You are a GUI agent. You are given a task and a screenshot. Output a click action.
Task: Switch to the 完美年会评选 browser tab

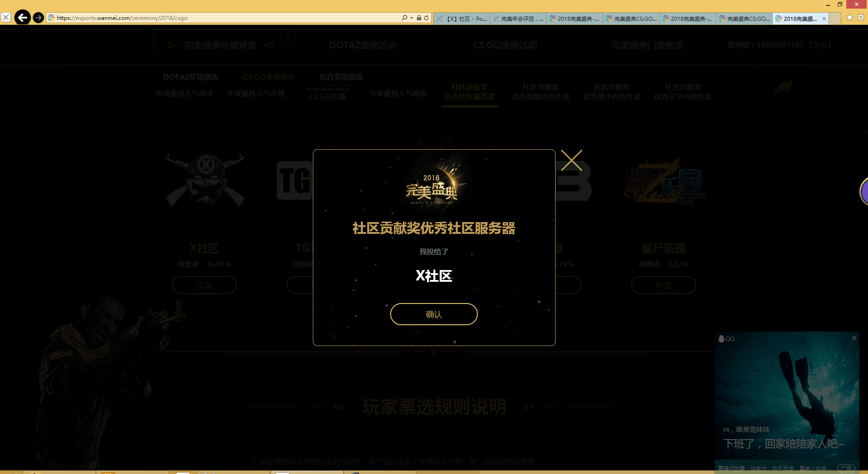pos(519,19)
